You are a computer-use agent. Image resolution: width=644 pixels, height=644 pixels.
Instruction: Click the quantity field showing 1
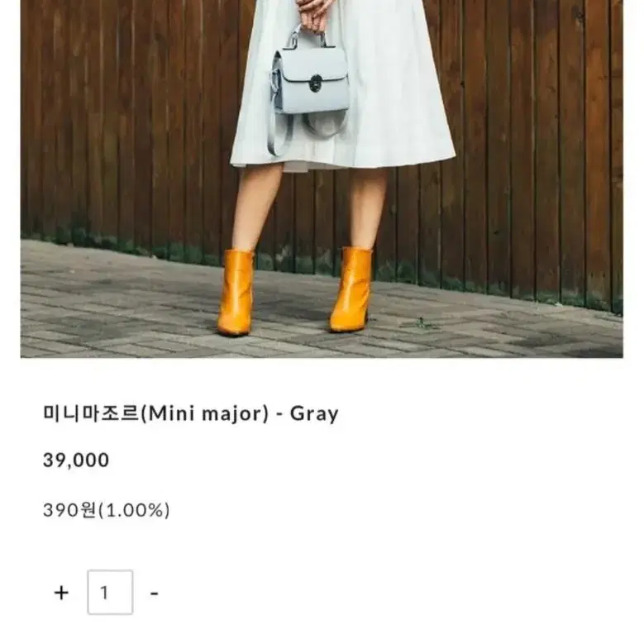coord(110,592)
